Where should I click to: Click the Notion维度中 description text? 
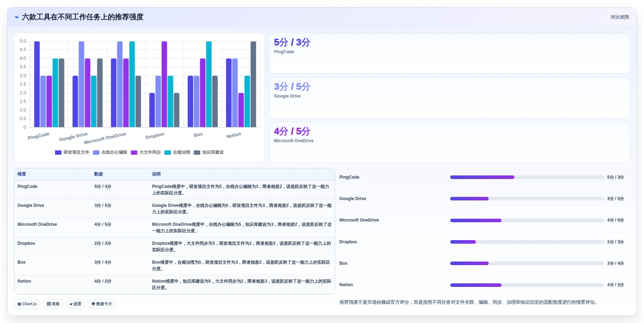click(x=242, y=284)
